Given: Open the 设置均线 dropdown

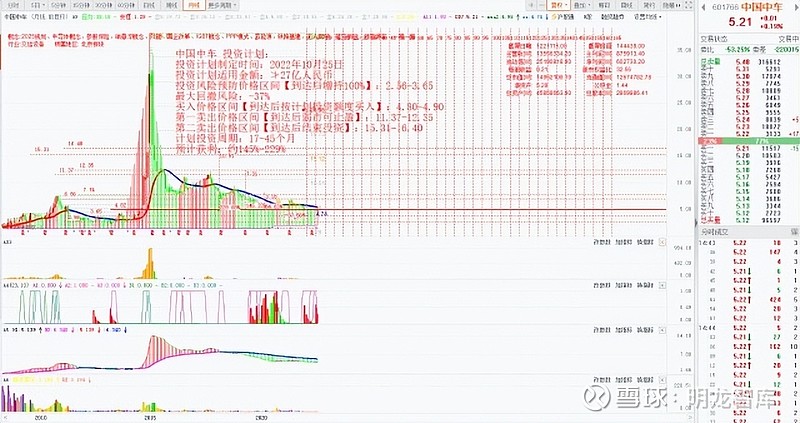Looking at the screenshot, I should (647, 16).
